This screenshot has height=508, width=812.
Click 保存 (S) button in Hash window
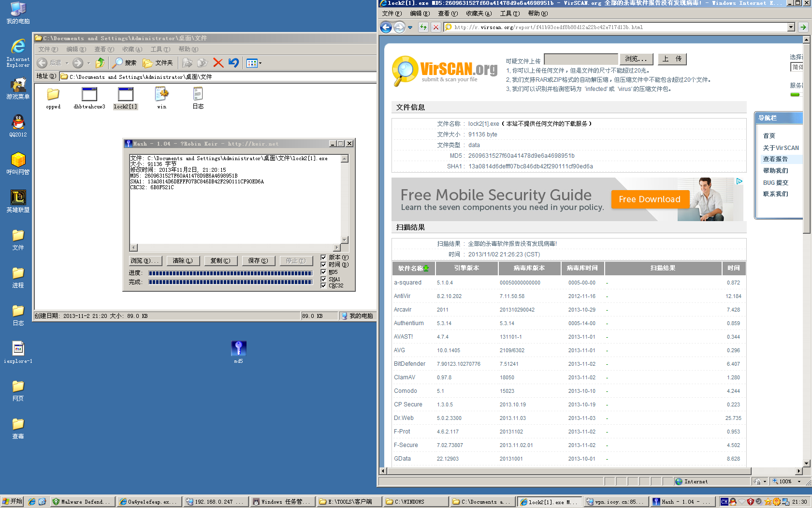[258, 261]
